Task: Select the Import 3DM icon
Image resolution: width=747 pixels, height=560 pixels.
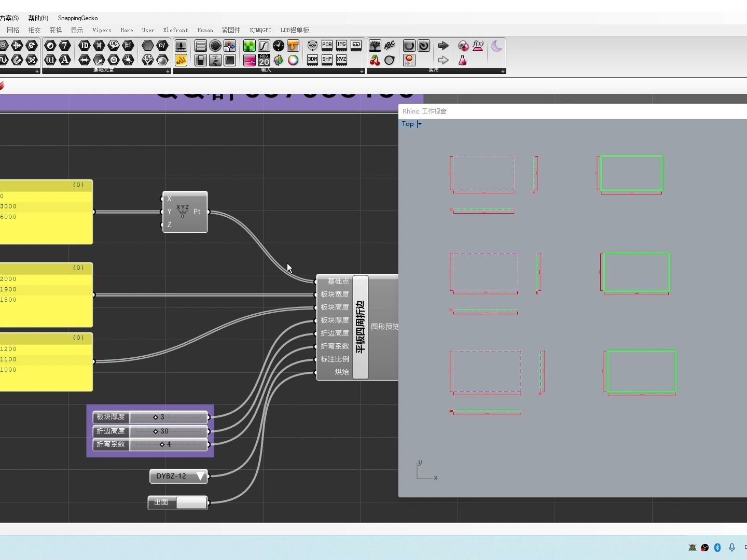Action: [x=312, y=60]
